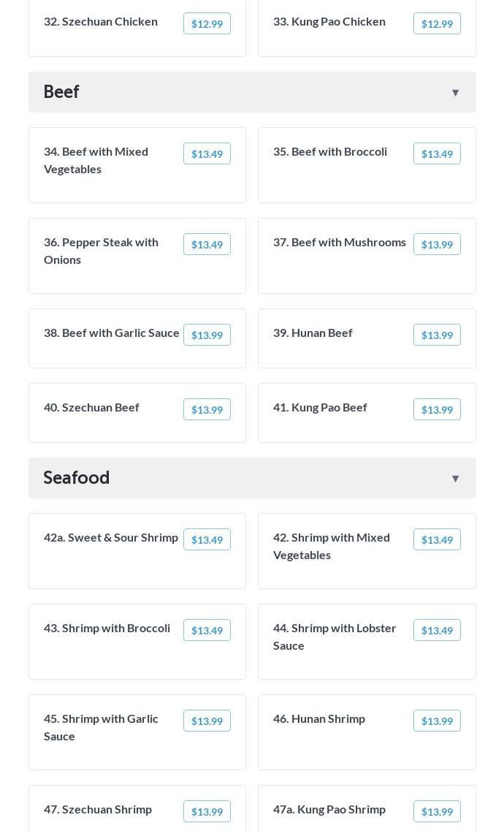The height and width of the screenshot is (831, 504).
Task: Open Beef with Garlic Sauce item
Action: (137, 338)
